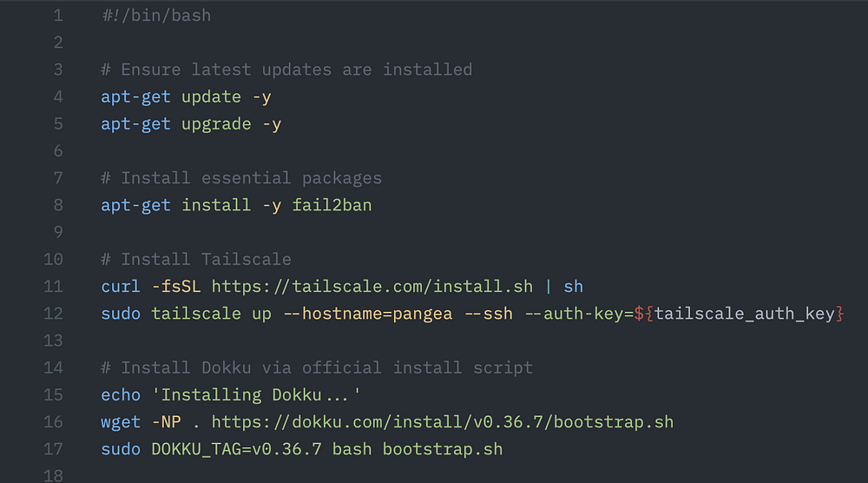The image size is (868, 483).
Task: Click line number 18 in the gutter
Action: click(52, 476)
